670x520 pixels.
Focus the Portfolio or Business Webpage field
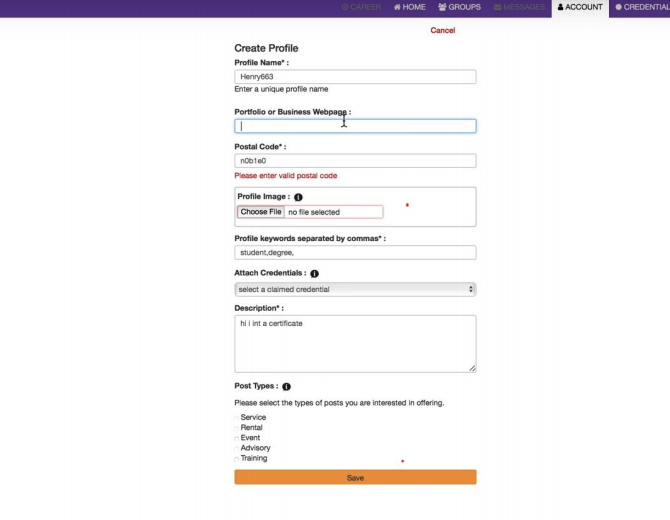click(x=355, y=126)
